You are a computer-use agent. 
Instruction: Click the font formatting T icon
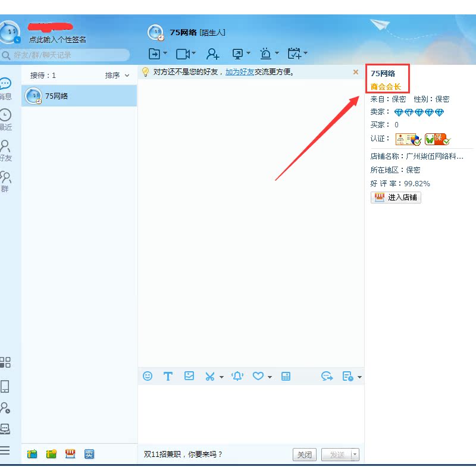(x=168, y=376)
